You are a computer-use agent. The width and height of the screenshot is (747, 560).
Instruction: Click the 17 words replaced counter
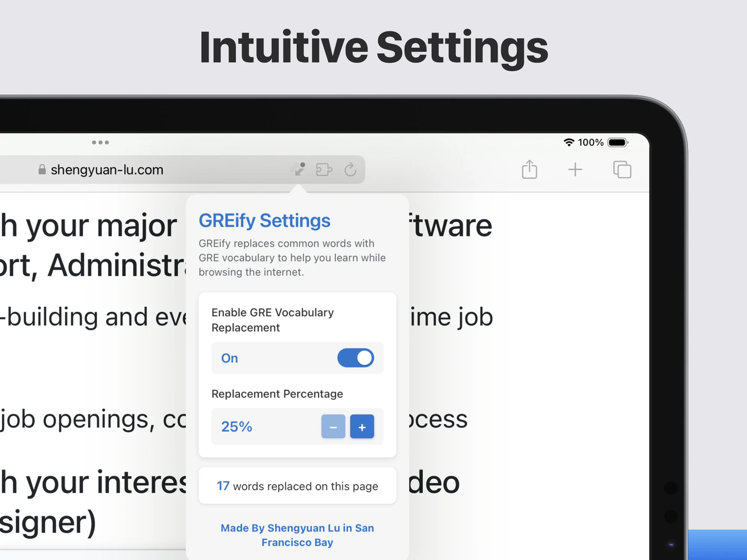[297, 486]
